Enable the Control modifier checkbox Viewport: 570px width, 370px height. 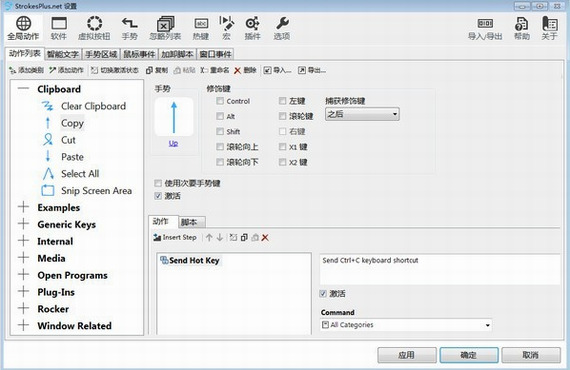point(220,101)
